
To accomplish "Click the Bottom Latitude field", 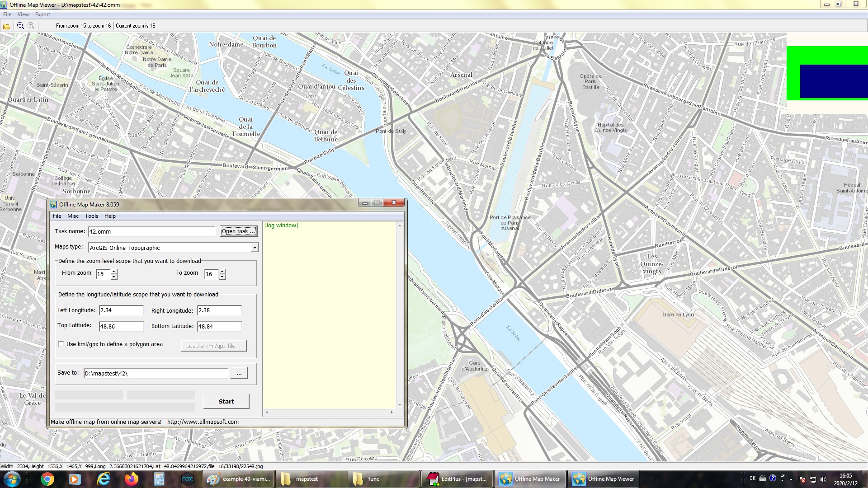I will coord(219,326).
